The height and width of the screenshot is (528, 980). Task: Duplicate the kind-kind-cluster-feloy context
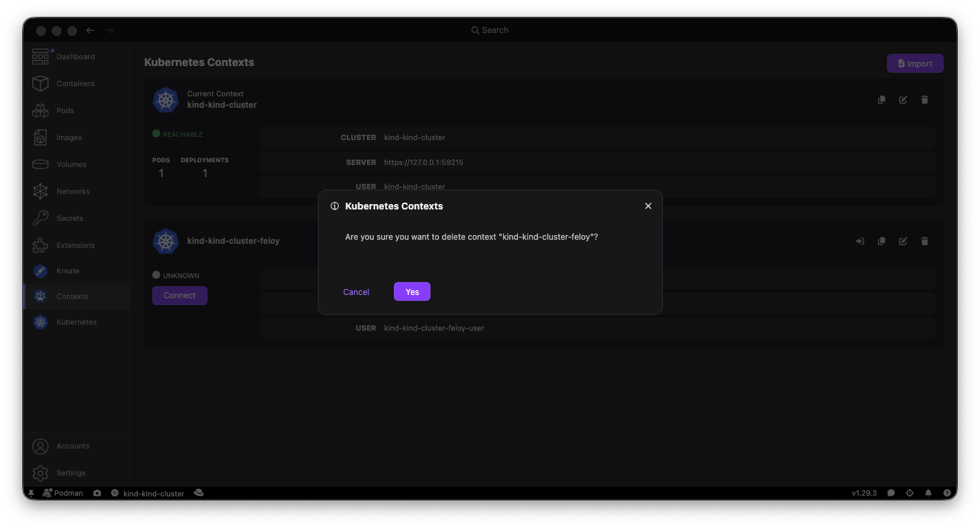882,241
